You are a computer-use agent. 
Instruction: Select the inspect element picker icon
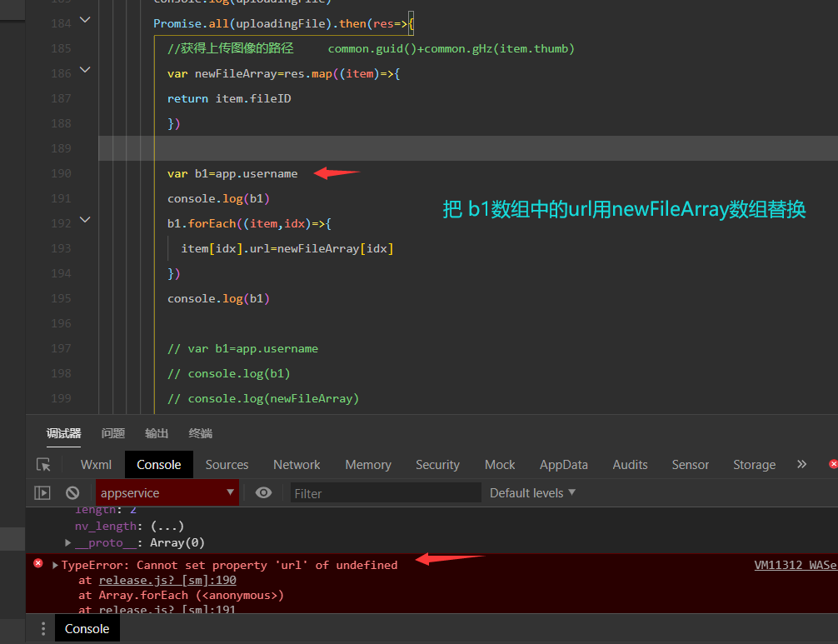click(x=43, y=464)
